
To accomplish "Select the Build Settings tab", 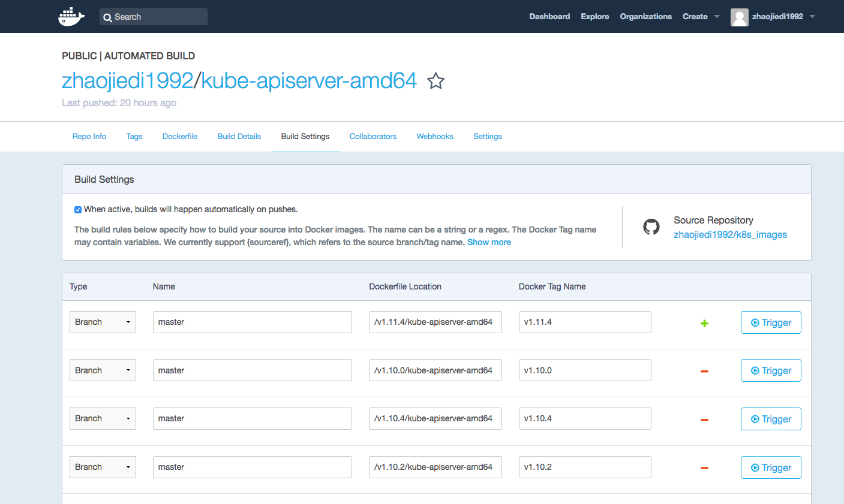I will pos(305,137).
